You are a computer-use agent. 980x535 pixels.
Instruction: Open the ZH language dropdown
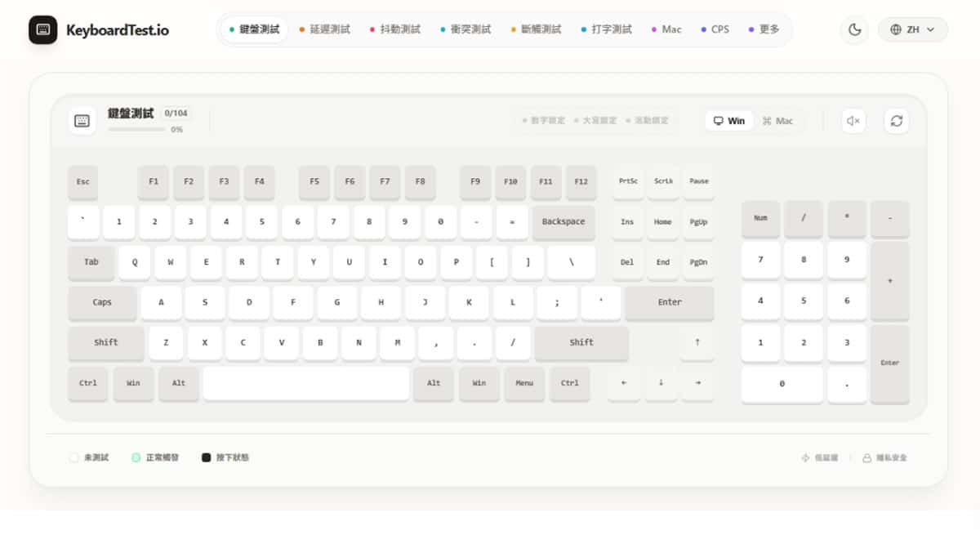pyautogui.click(x=912, y=30)
